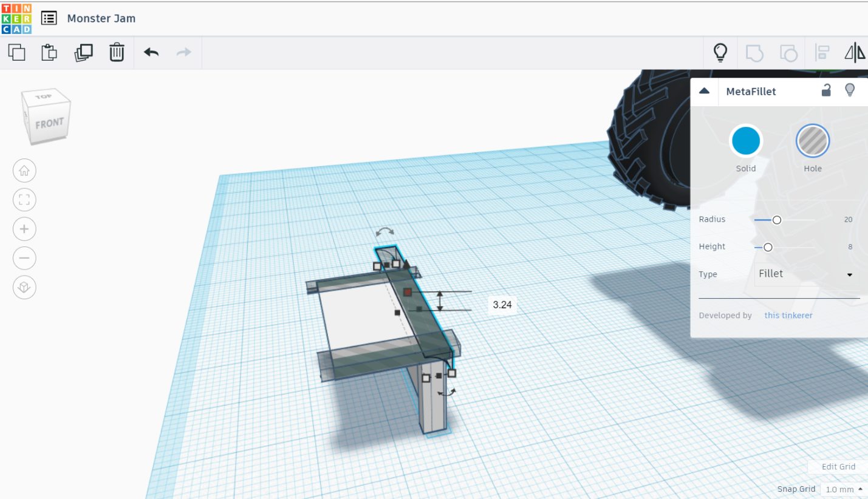Click the Duplicate and repeat icon
Viewport: 868px width, 499px height.
coord(83,52)
